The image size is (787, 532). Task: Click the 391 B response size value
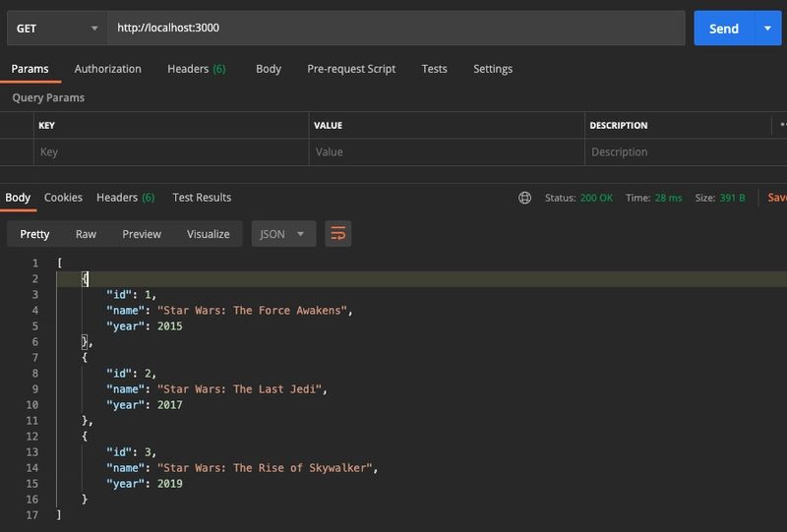pos(732,198)
